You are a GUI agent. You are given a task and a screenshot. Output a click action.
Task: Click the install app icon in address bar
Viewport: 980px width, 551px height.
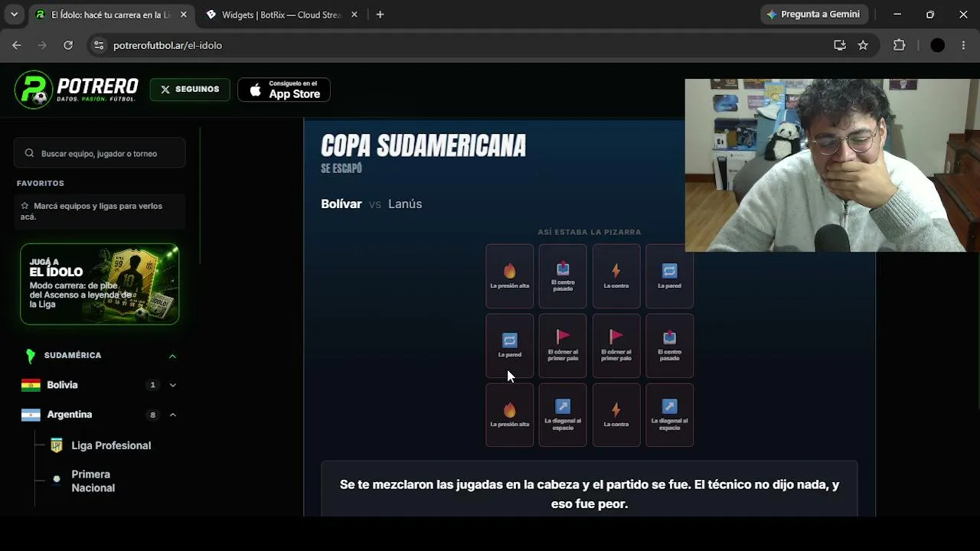840,45
